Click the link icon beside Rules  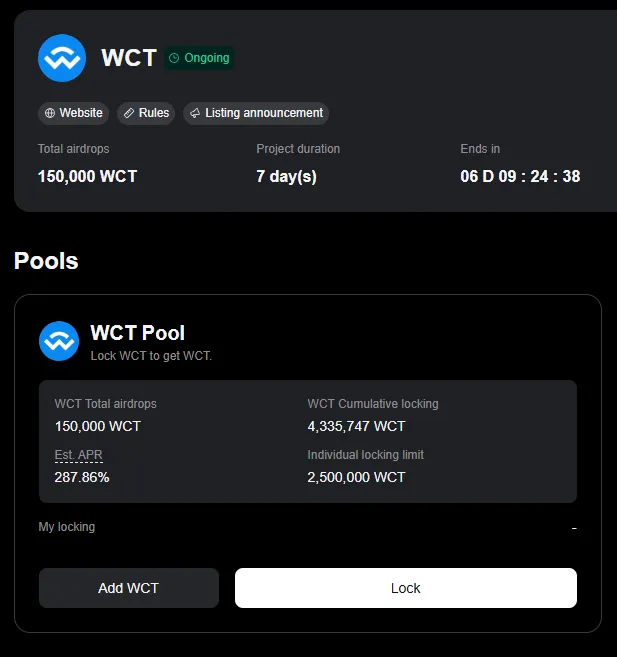pos(128,113)
